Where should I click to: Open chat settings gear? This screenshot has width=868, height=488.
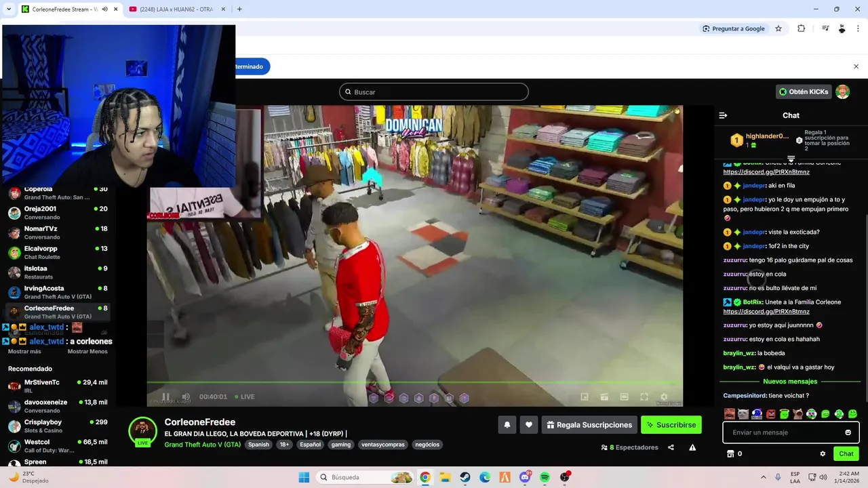click(x=823, y=453)
